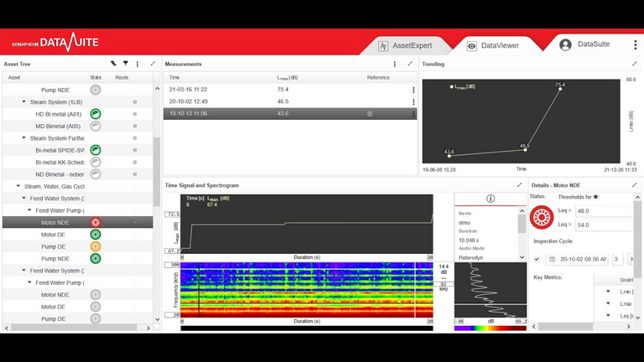The width and height of the screenshot is (644, 362).
Task: Select Pump DE with orange state
Action: (54, 246)
